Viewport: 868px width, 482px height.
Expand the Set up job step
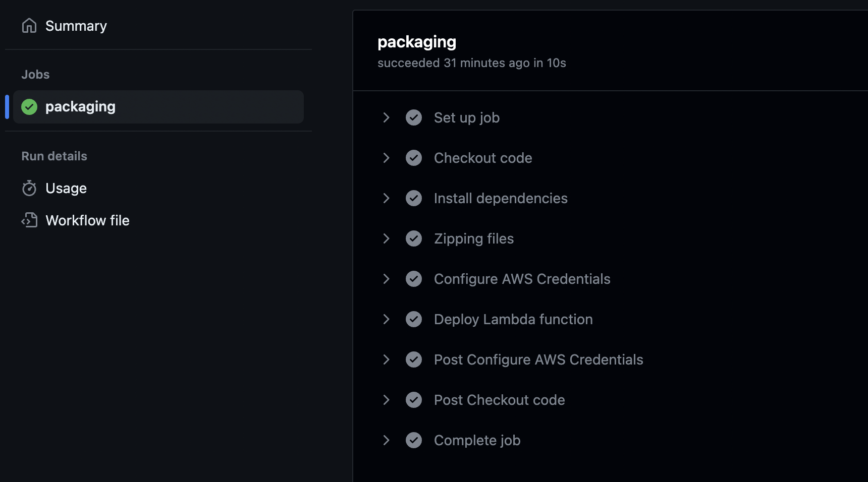tap(387, 117)
